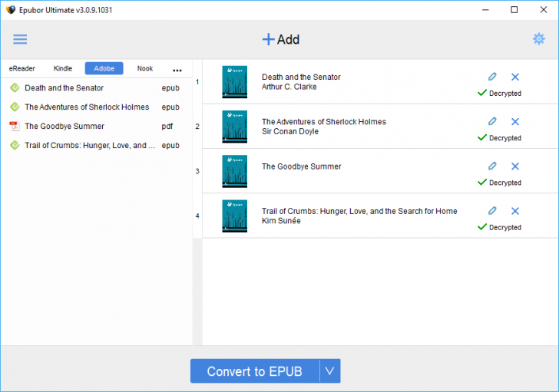Select The Adventures of Sherlock Holmes in sidebar
Image resolution: width=559 pixels, height=392 pixels.
96,107
